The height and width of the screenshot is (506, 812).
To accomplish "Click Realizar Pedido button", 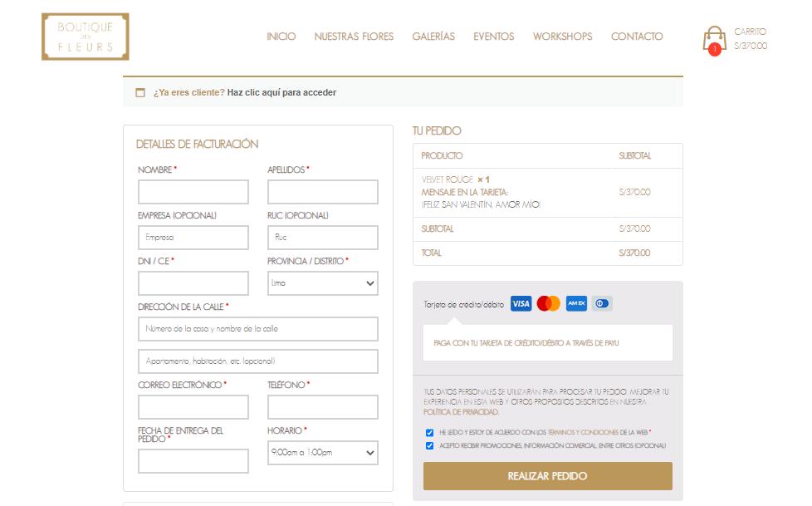I will click(x=548, y=476).
